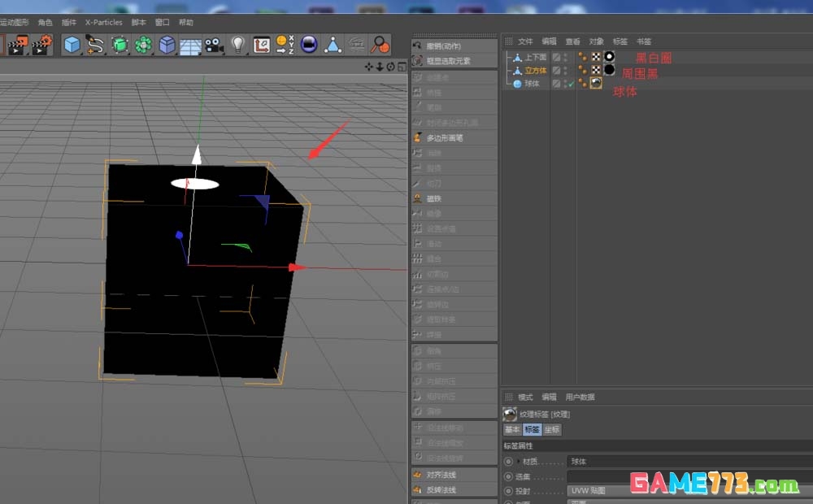Click the 磁铁 (Magnet) tool in tool list

(x=447, y=198)
